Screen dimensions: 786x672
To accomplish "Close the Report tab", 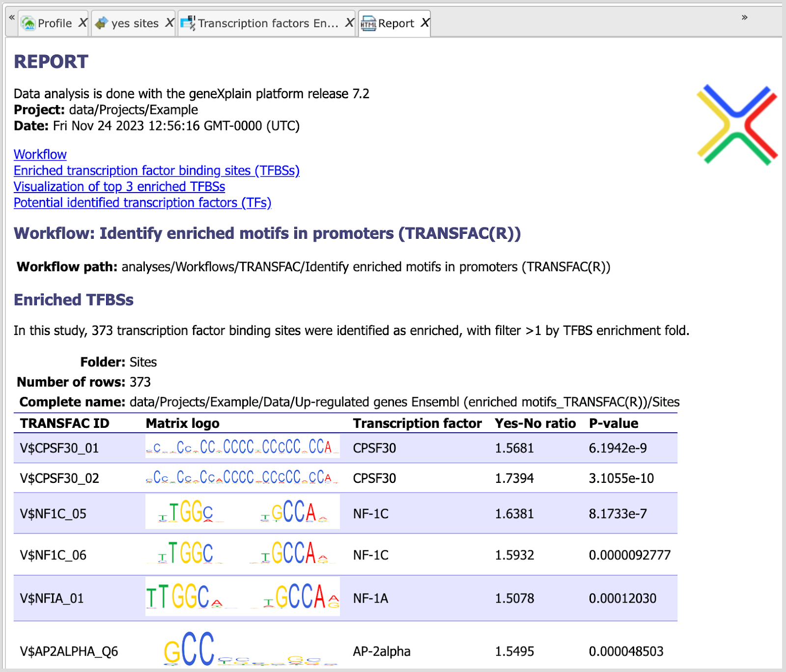I will [x=425, y=23].
